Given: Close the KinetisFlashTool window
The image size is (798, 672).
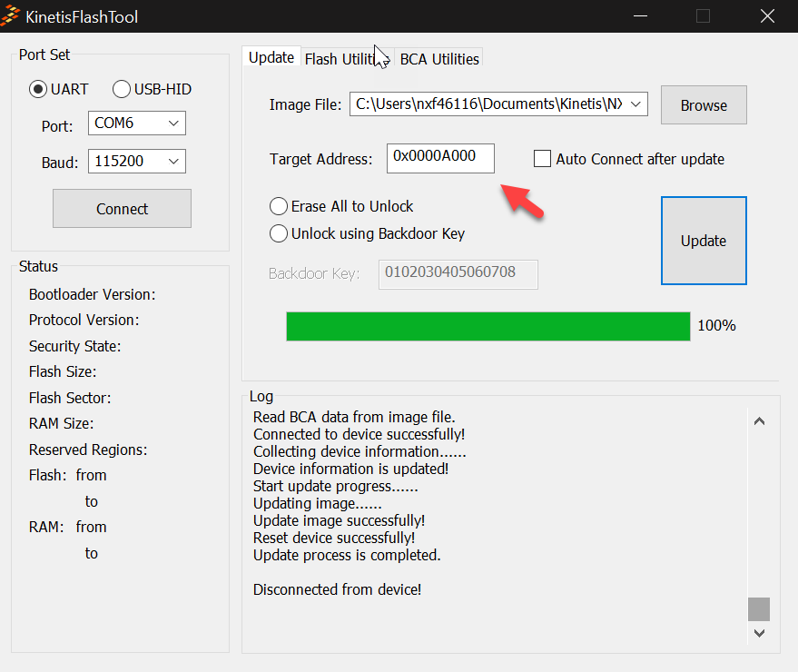Looking at the screenshot, I should point(767,15).
